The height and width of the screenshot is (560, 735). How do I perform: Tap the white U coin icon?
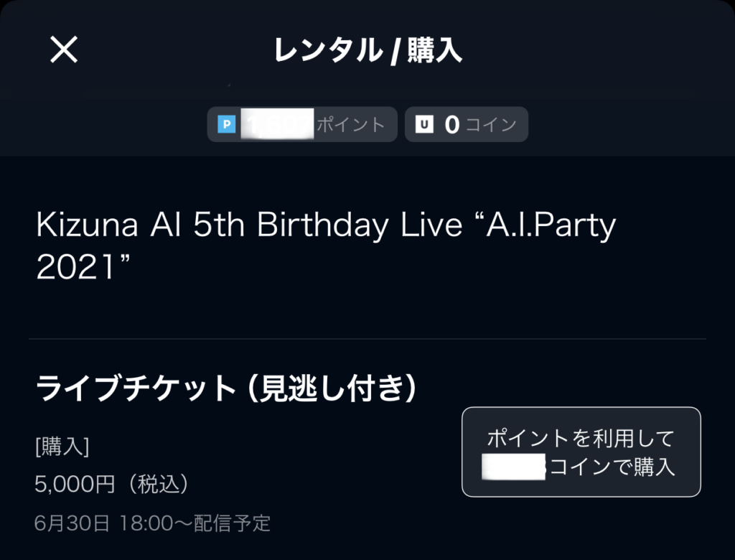click(424, 124)
